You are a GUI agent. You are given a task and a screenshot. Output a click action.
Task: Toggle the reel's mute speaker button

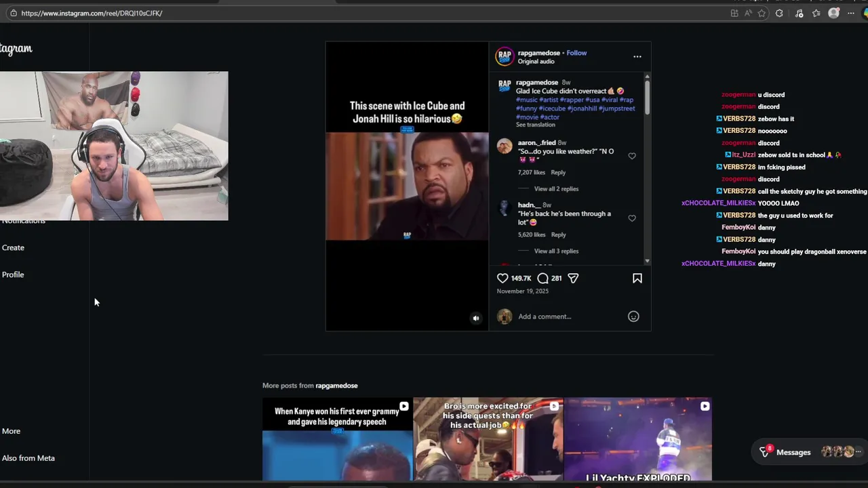476,319
